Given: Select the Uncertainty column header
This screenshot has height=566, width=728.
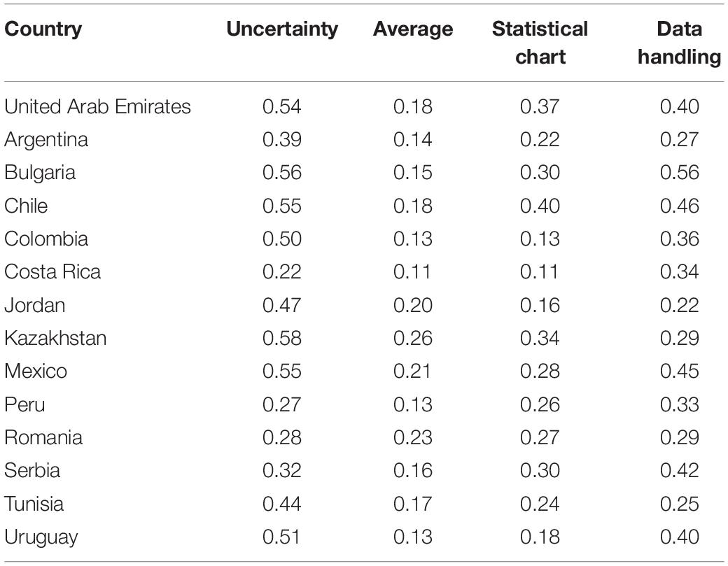Looking at the screenshot, I should (x=282, y=29).
